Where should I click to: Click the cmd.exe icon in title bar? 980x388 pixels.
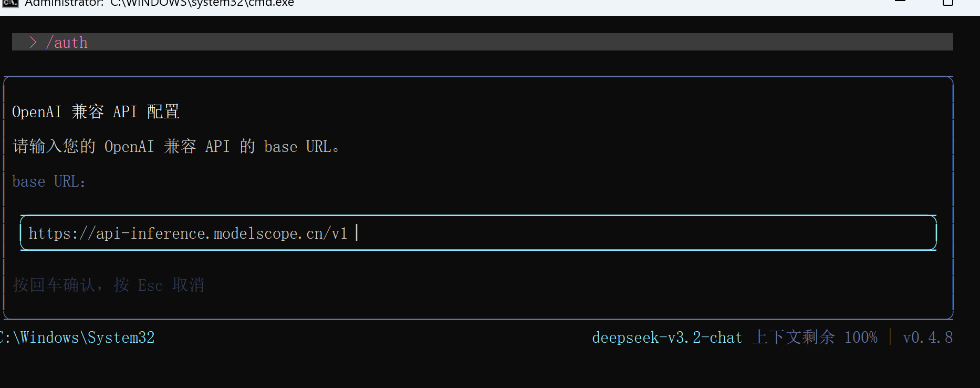pos(10,3)
